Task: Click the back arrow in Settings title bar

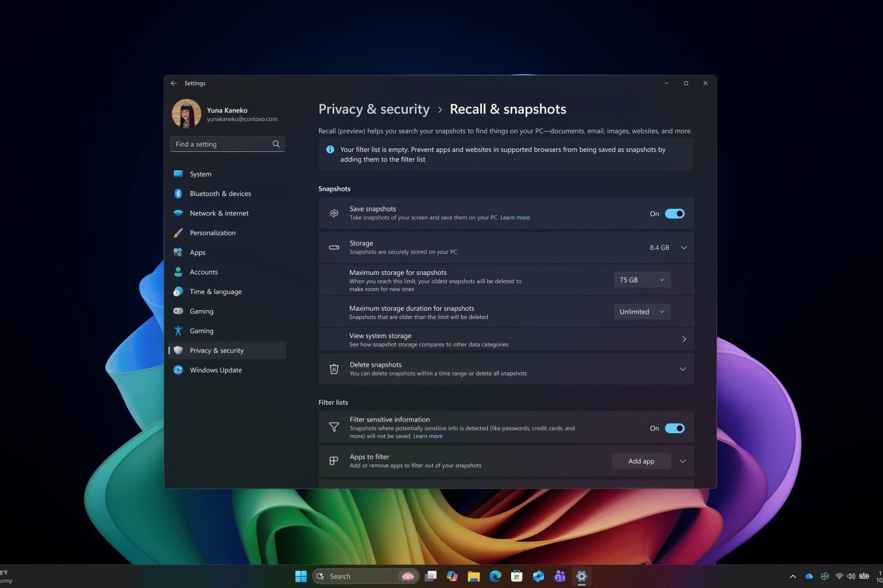Action: coord(174,84)
